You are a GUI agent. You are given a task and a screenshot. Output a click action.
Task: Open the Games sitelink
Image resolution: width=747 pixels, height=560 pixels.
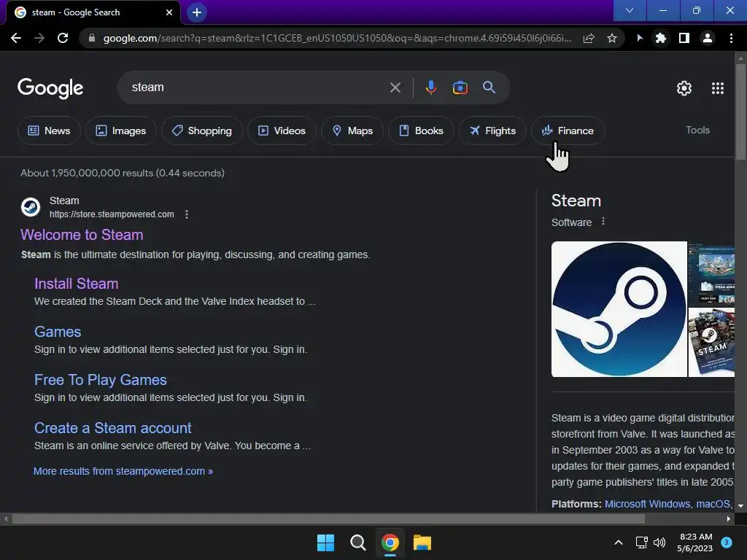coord(58,332)
